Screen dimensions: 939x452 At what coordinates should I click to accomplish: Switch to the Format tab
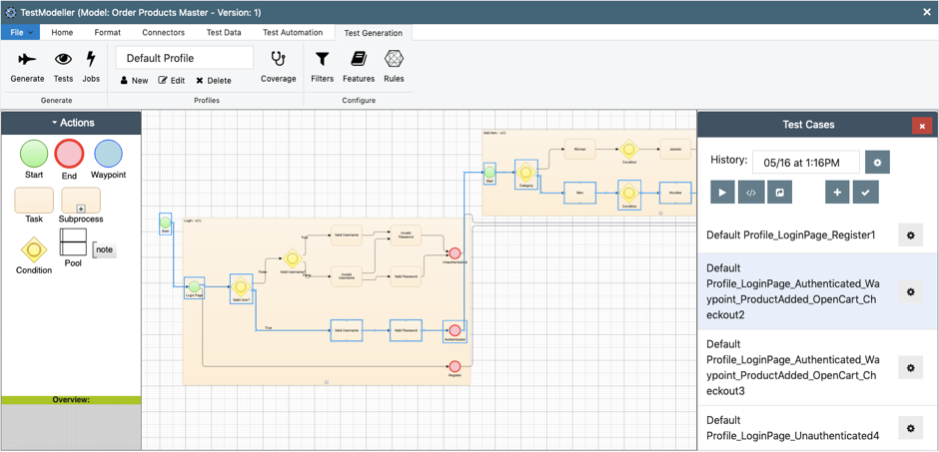[x=107, y=32]
